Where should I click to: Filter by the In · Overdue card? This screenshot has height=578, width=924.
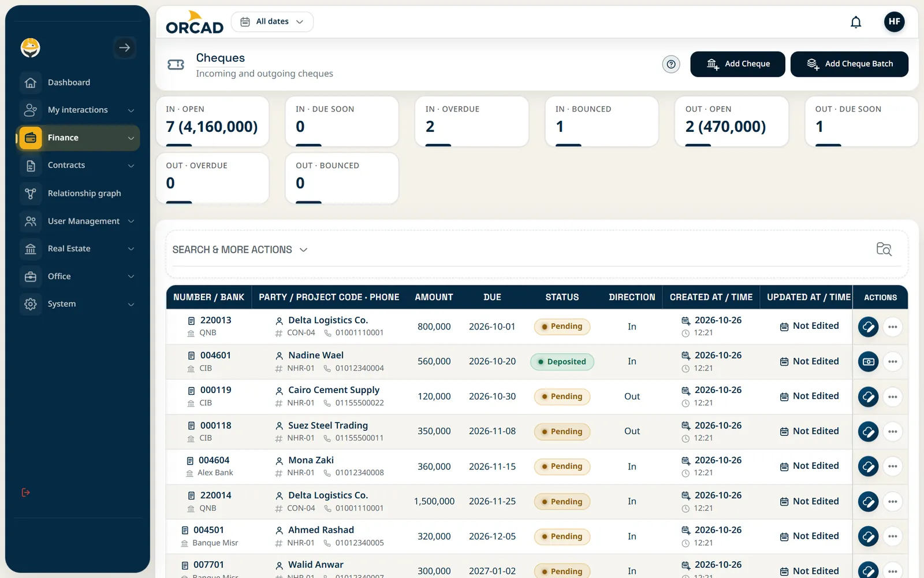(x=472, y=121)
